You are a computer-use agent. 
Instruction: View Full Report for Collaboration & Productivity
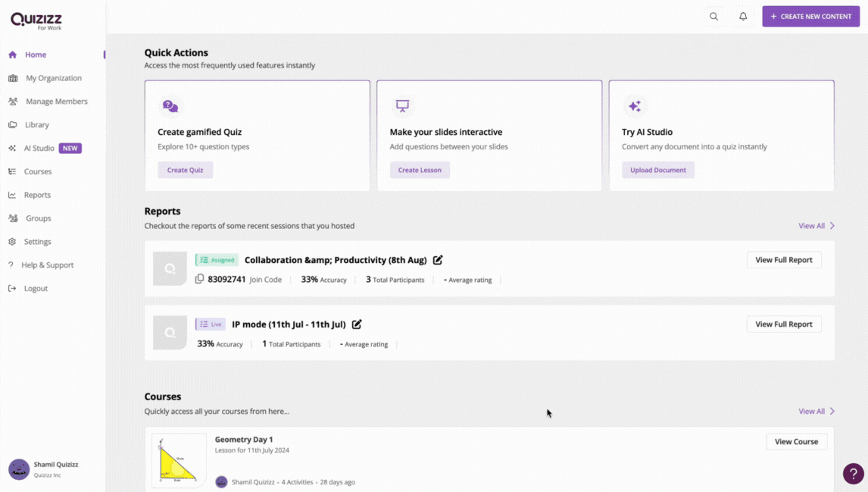tap(784, 260)
